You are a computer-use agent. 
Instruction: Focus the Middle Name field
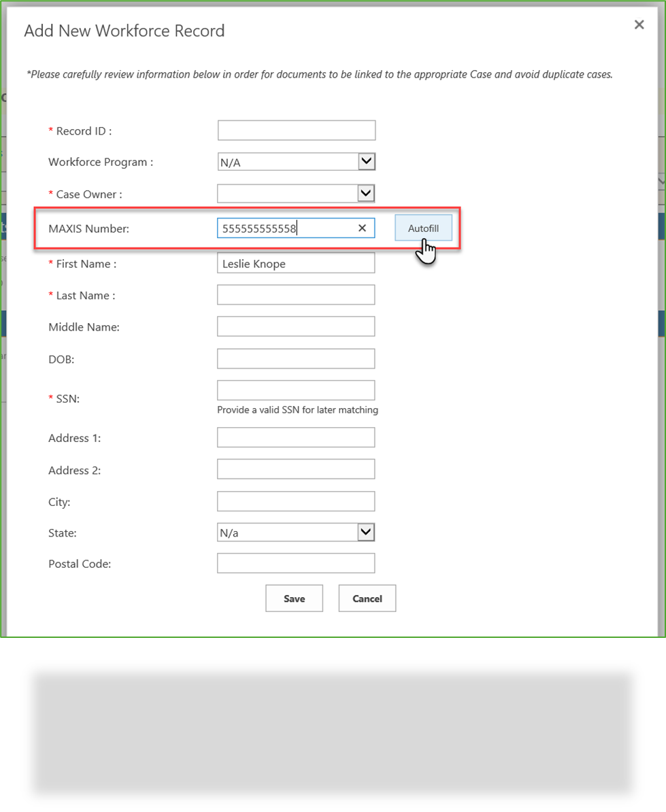pos(295,326)
